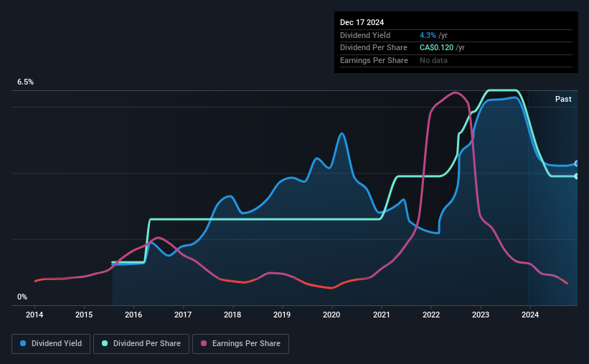Click the 4.3% dividend yield value

428,35
